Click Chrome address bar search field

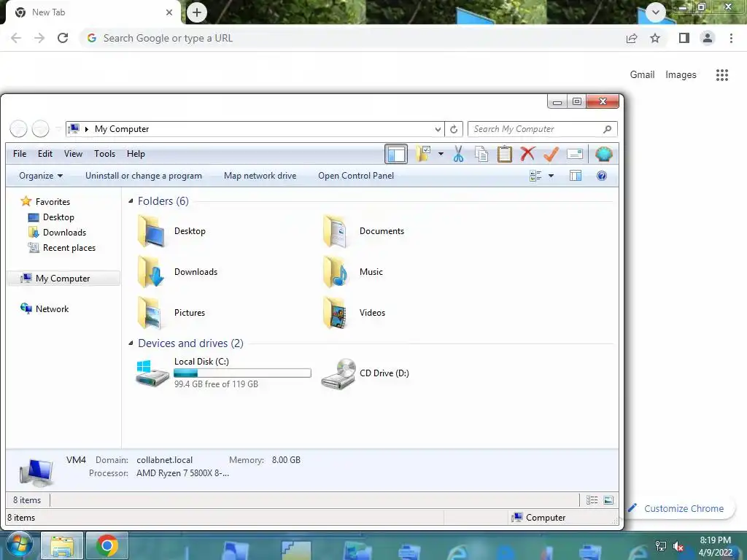pyautogui.click(x=352, y=38)
